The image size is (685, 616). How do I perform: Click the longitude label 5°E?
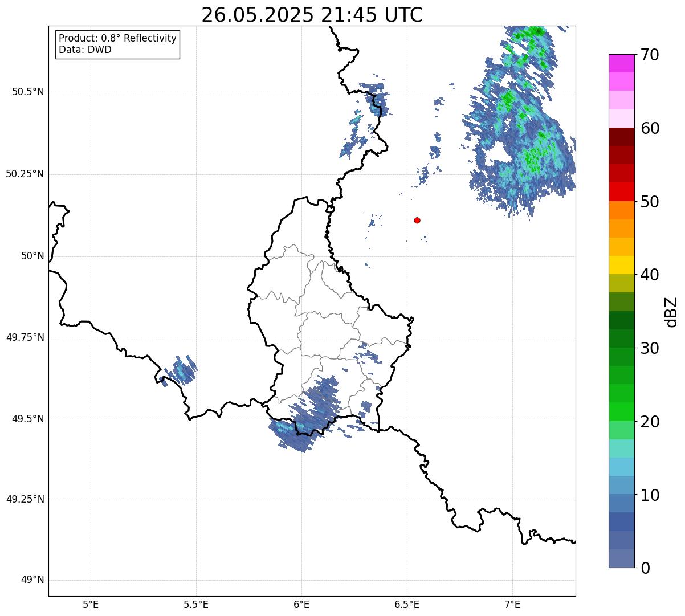(91, 604)
